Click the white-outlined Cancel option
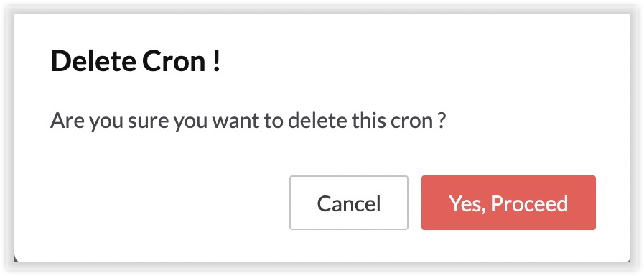644x276 pixels. [349, 203]
